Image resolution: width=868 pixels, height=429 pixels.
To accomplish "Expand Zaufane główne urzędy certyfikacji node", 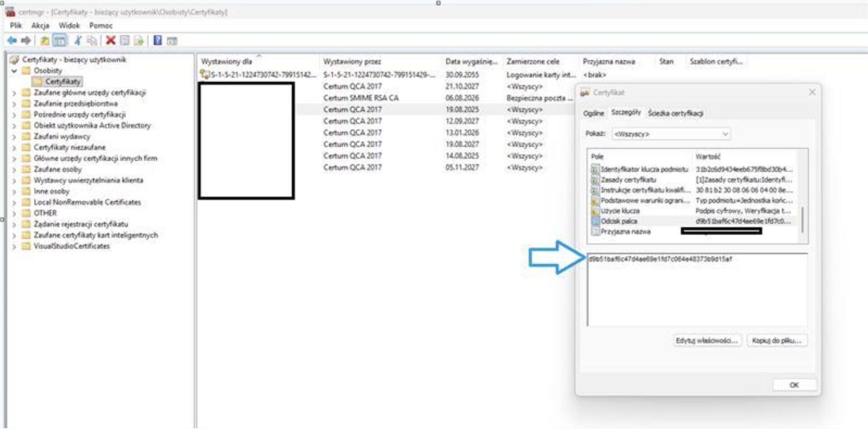I will coord(14,93).
